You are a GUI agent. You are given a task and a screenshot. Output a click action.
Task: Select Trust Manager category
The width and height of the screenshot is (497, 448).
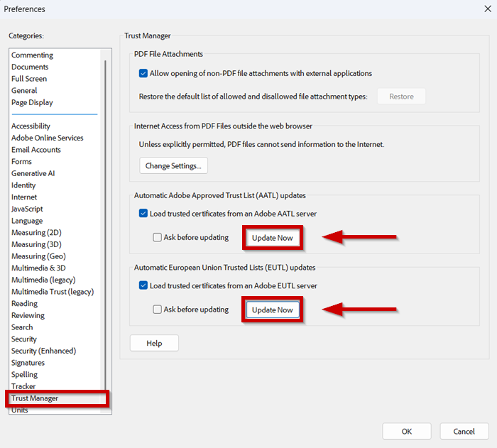(x=35, y=398)
